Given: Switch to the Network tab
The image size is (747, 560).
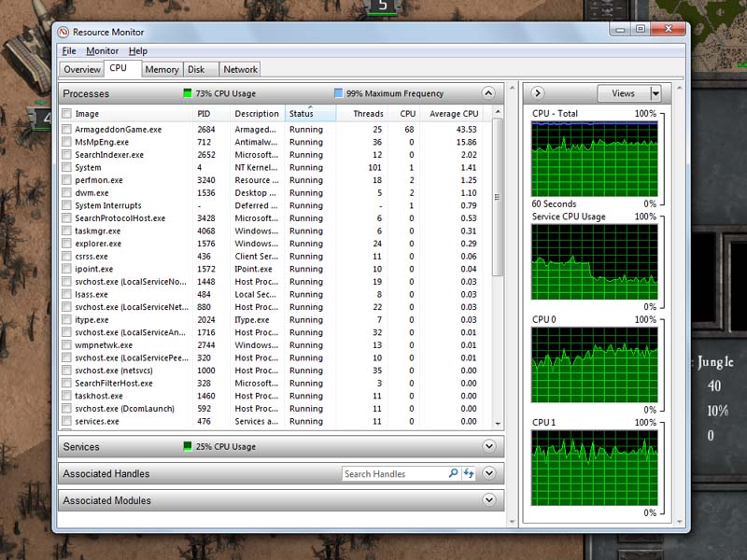Looking at the screenshot, I should coord(241,69).
